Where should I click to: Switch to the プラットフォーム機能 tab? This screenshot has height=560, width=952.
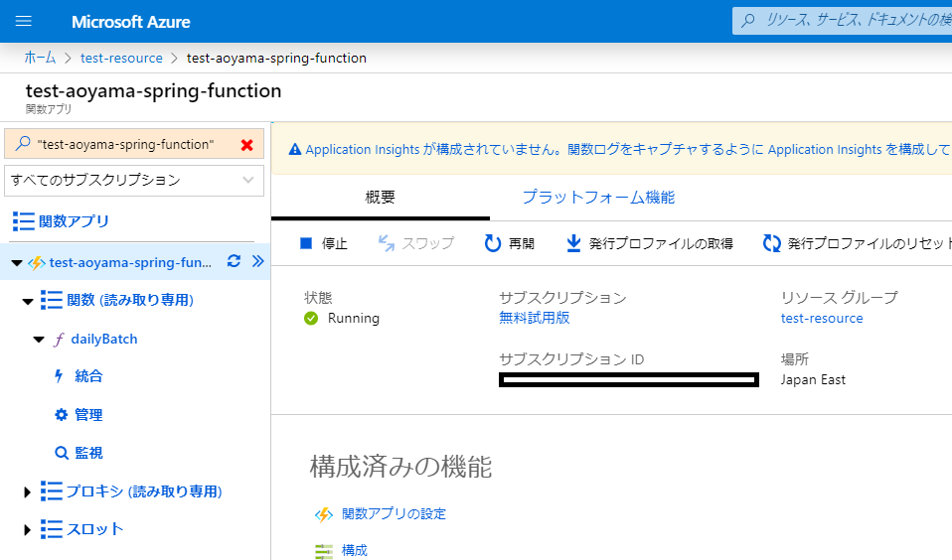598,198
